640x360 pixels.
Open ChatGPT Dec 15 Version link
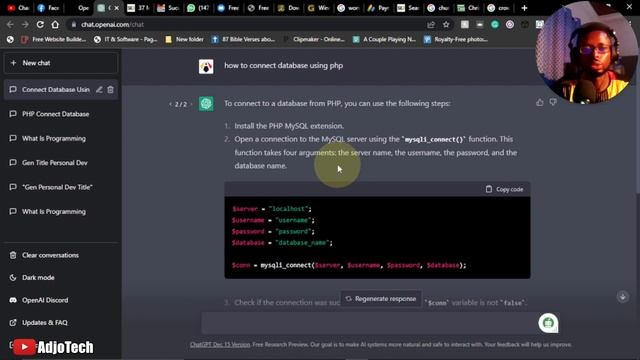(220, 344)
